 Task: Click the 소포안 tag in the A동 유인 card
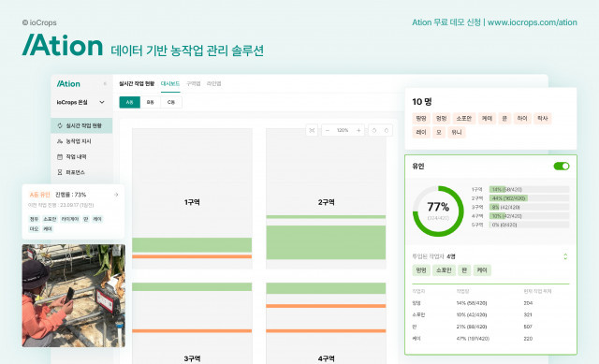click(x=50, y=219)
